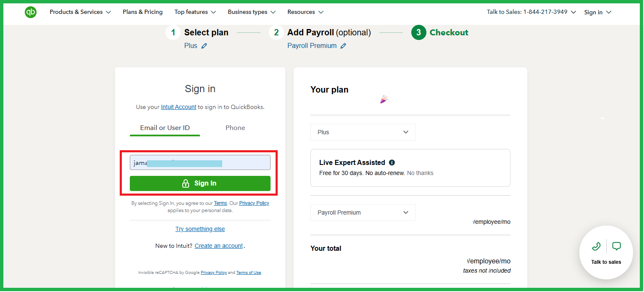Open the Payroll Premium dropdown
This screenshot has height=292, width=644.
click(363, 212)
